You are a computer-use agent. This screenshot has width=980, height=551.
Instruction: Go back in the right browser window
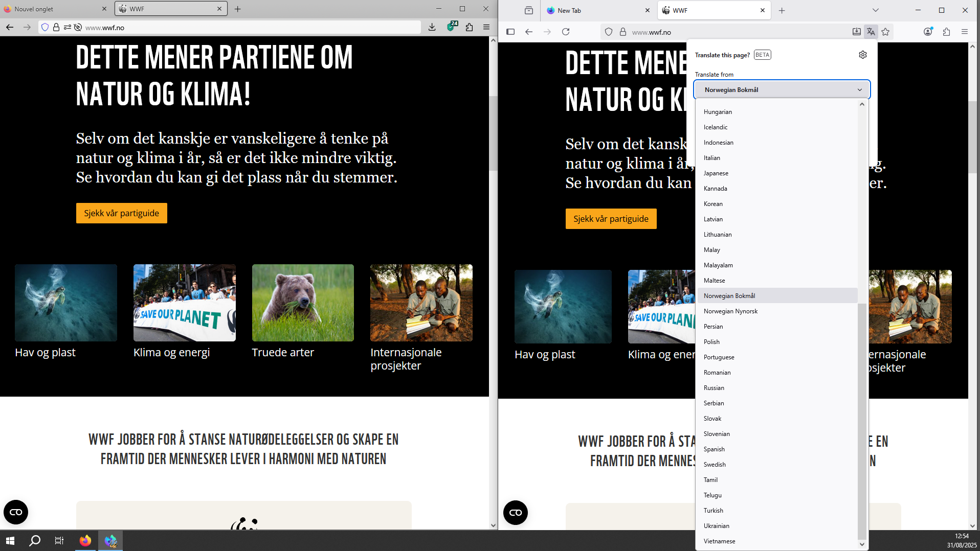(x=529, y=32)
